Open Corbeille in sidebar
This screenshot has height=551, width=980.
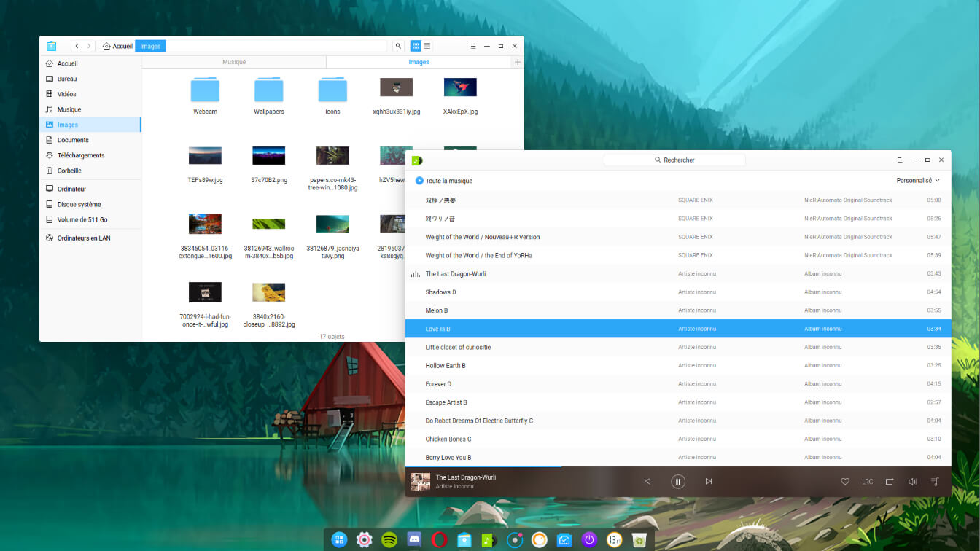tap(90, 171)
